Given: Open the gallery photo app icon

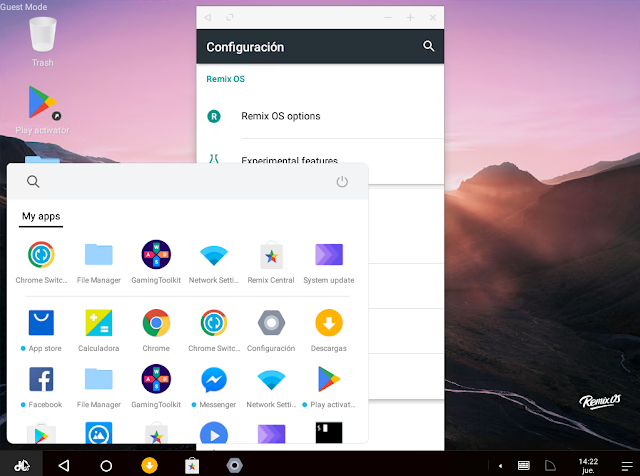Looking at the screenshot, I should pos(98,432).
